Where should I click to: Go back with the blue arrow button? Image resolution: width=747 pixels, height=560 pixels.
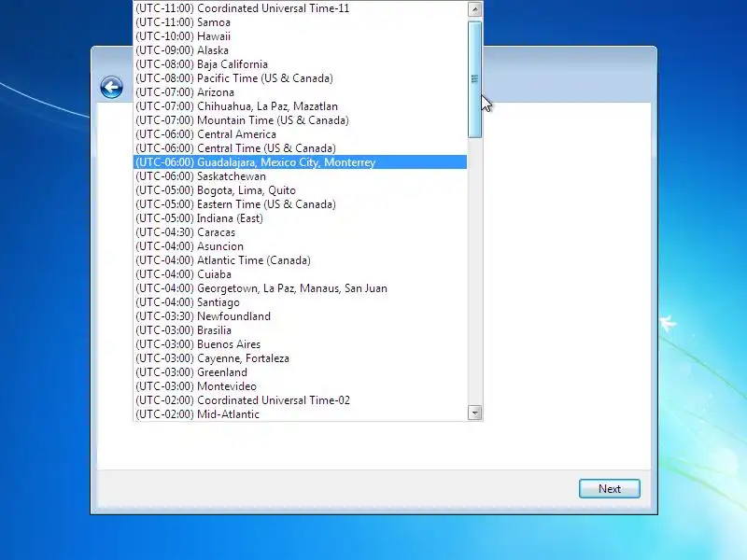coord(111,88)
